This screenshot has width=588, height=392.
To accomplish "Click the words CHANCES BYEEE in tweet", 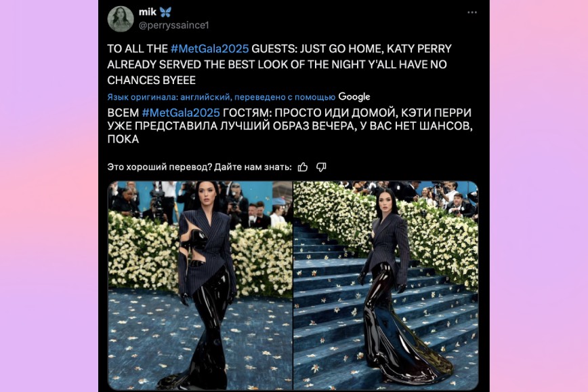I will click(x=152, y=80).
